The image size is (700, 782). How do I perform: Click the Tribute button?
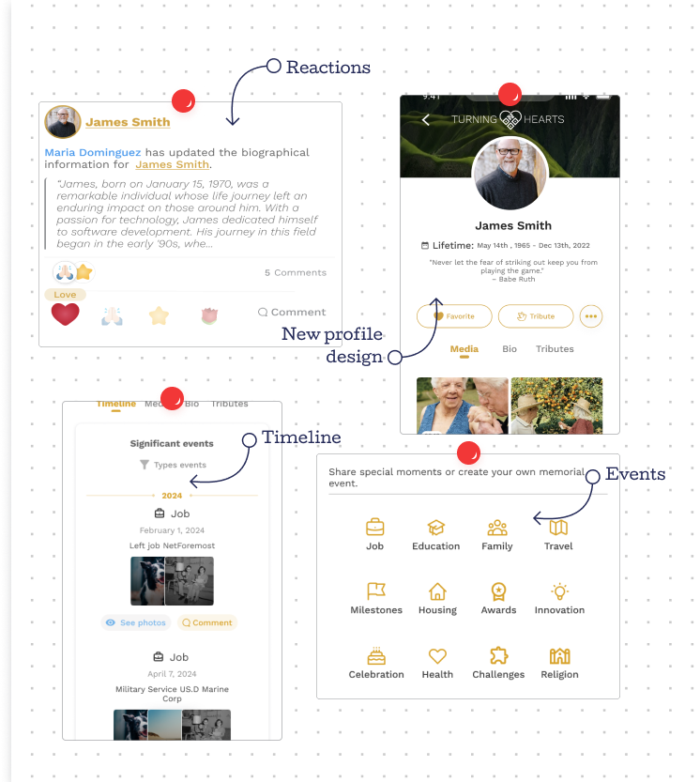(x=535, y=316)
